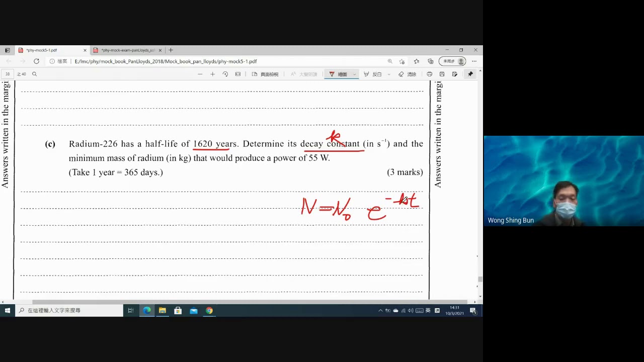The width and height of the screenshot is (644, 362).
Task: Switch to phy-mock-exam-panLloyds solution tab
Action: click(128, 50)
